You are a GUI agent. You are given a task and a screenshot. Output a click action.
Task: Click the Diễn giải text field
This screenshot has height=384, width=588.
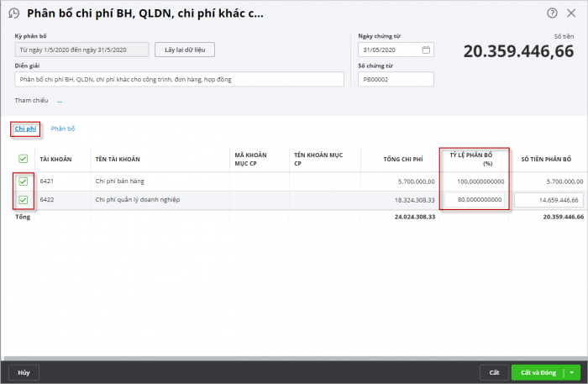pyautogui.click(x=179, y=79)
